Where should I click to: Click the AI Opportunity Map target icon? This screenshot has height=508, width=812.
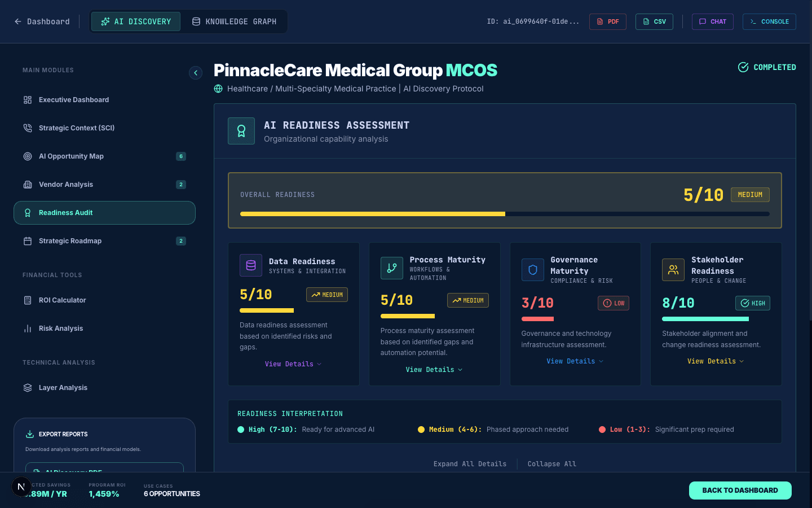(28, 156)
